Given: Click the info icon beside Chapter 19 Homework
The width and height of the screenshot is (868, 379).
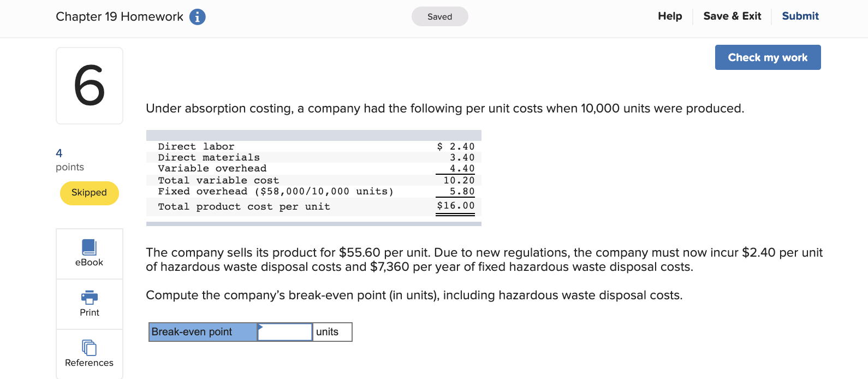Looking at the screenshot, I should click(198, 16).
